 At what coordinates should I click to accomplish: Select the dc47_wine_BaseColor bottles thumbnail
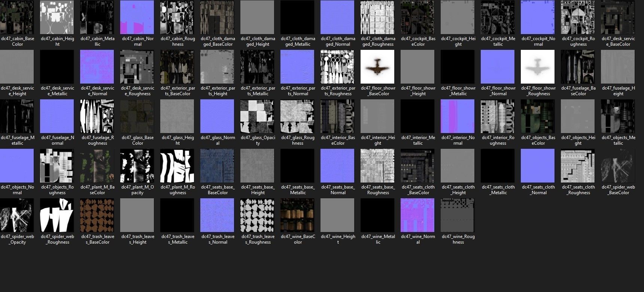click(x=298, y=215)
